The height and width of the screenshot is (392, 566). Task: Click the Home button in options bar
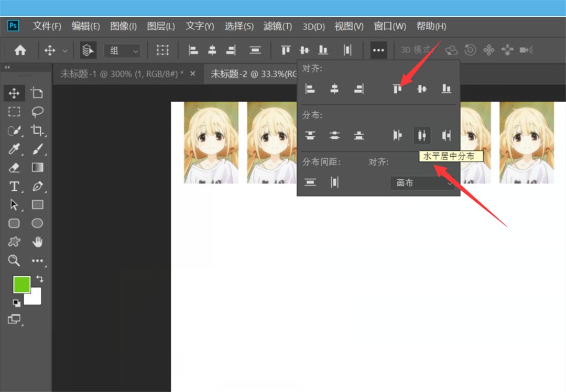pyautogui.click(x=20, y=50)
